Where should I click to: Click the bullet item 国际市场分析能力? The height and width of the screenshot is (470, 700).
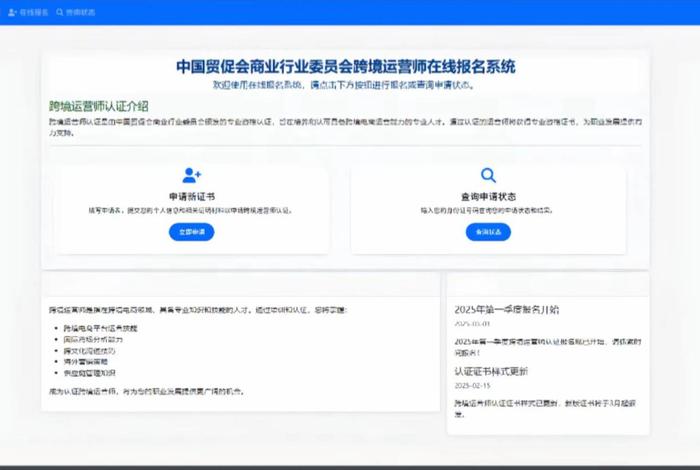93,339
